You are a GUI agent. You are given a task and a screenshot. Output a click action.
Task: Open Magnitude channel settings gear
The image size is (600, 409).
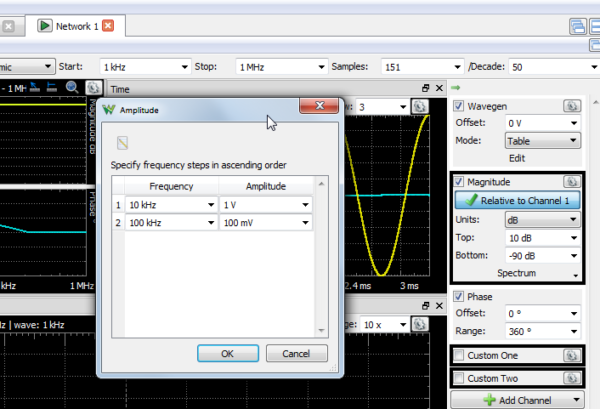click(572, 182)
